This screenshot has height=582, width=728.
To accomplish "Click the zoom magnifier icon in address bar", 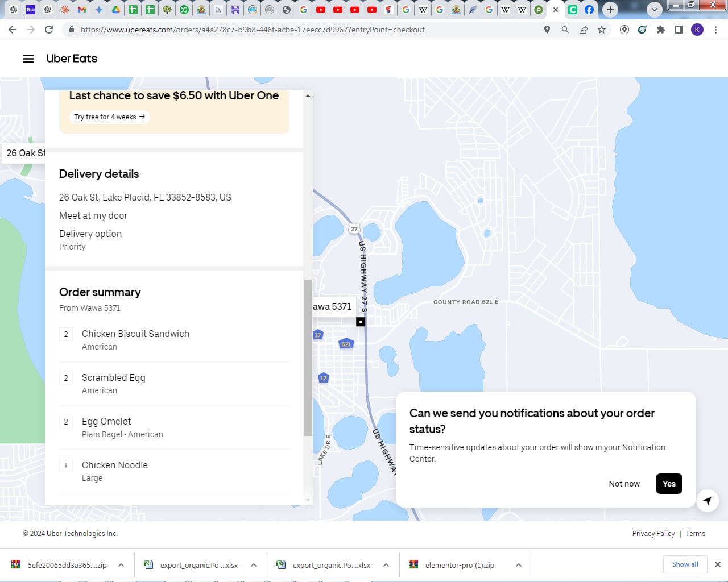I will click(x=565, y=30).
